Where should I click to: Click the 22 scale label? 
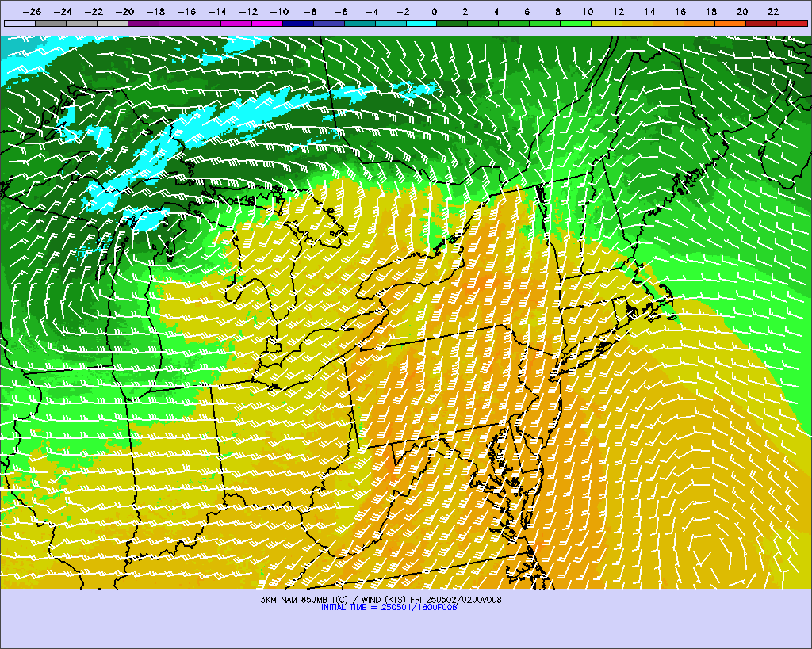pyautogui.click(x=773, y=11)
